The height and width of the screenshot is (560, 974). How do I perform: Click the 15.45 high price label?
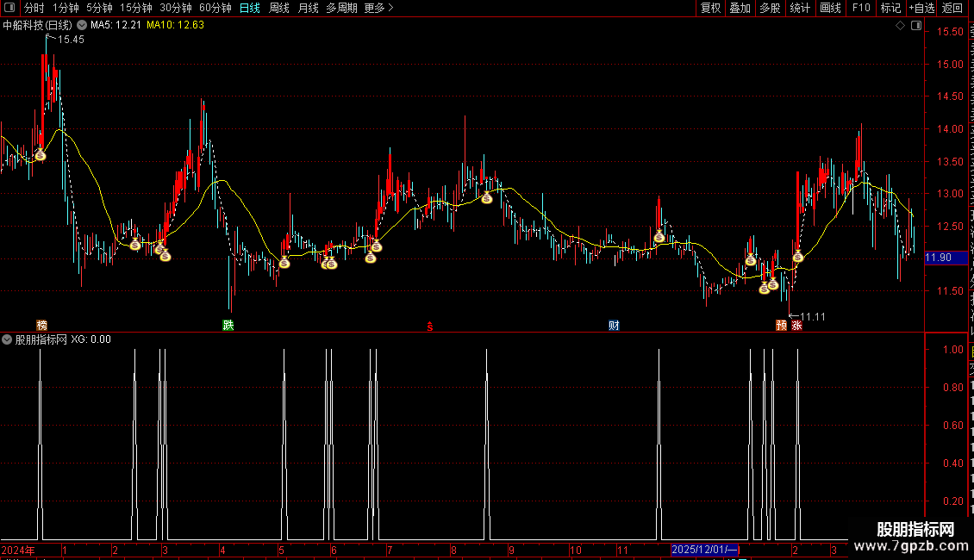click(x=71, y=40)
